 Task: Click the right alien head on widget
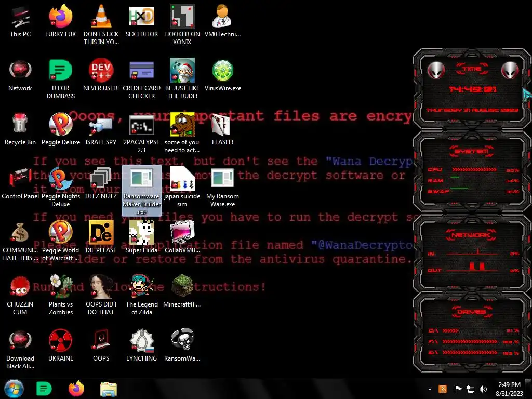point(510,70)
